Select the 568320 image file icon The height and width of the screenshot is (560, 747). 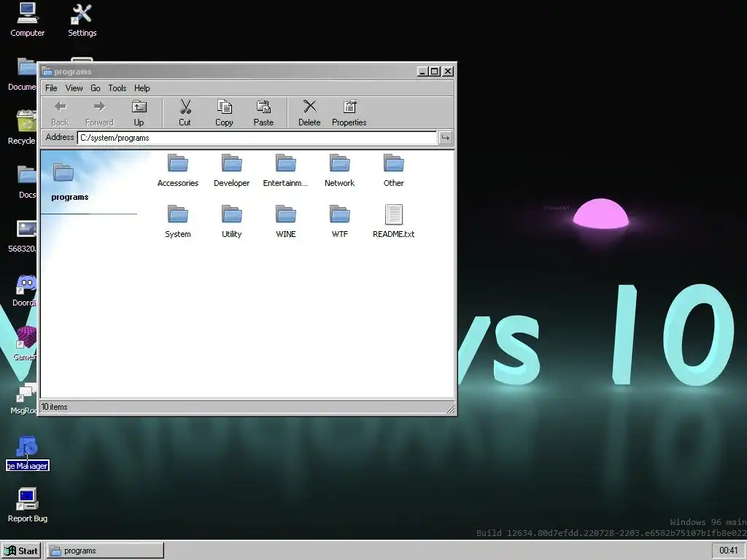click(23, 236)
